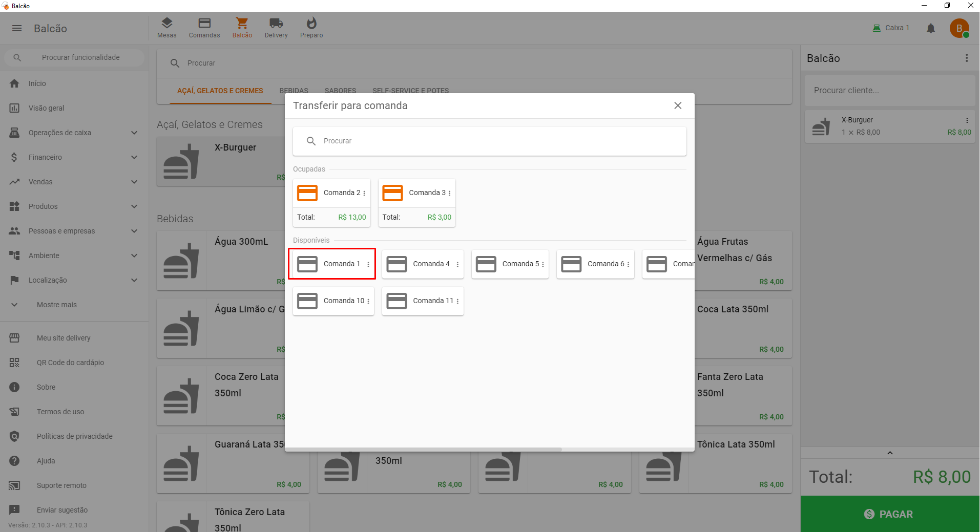Screen dimensions: 980x532
Task: Choose the available Comanda 10
Action: pyautogui.click(x=333, y=301)
